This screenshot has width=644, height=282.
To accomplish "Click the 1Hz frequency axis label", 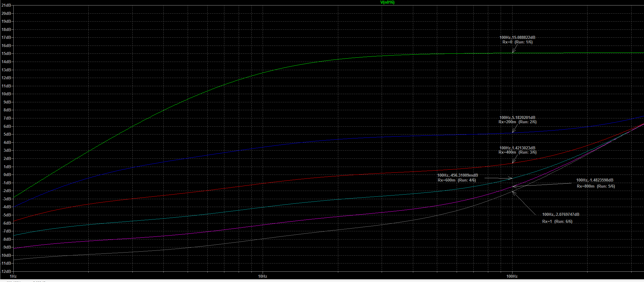I will click(13, 276).
